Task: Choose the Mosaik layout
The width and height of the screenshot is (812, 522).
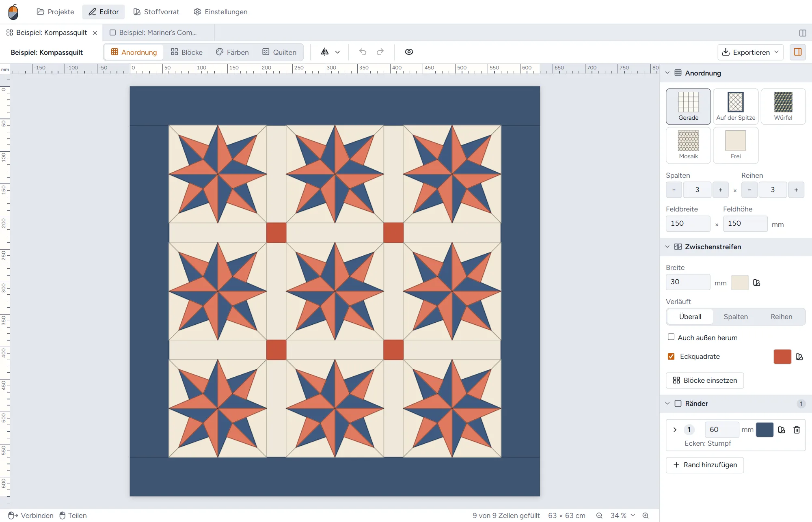Action: tap(689, 145)
